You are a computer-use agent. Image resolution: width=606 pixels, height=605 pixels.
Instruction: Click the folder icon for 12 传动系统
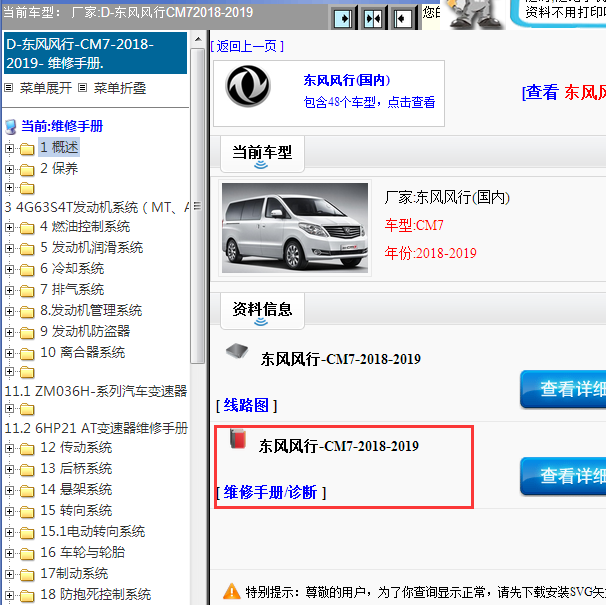point(27,448)
